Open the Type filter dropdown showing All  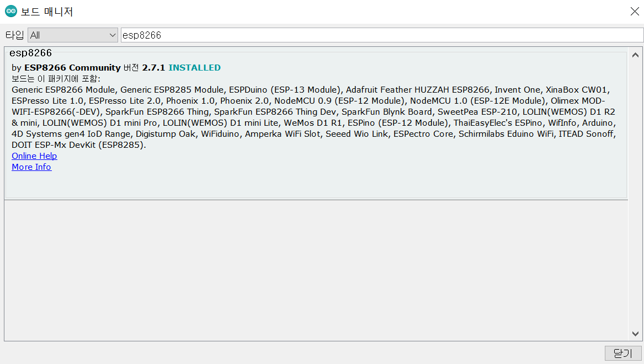73,35
